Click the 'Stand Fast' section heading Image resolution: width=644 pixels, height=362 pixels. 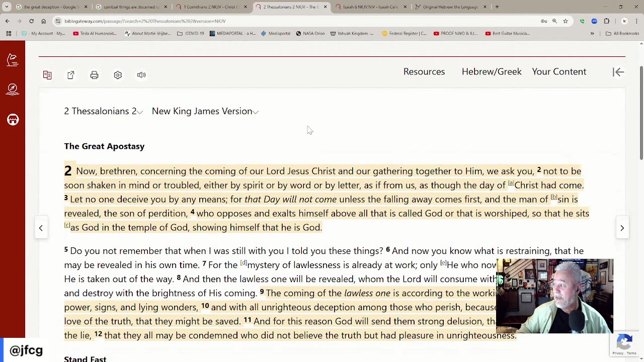pyautogui.click(x=85, y=358)
